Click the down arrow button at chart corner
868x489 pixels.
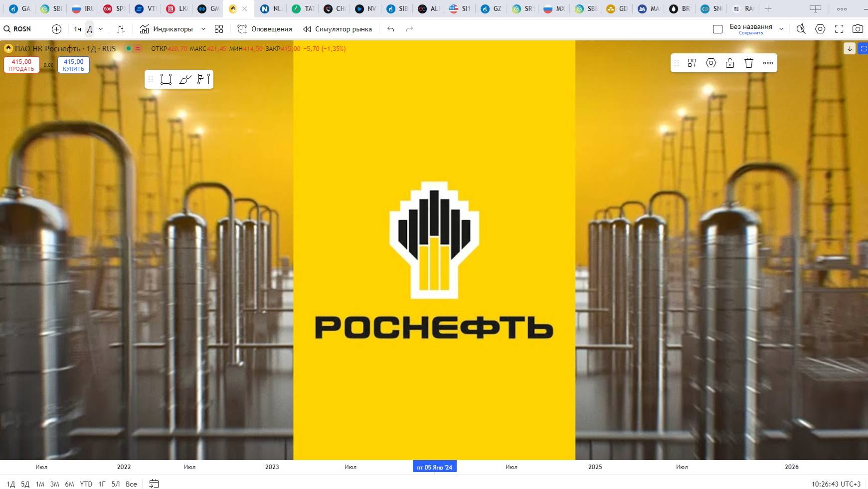[850, 48]
